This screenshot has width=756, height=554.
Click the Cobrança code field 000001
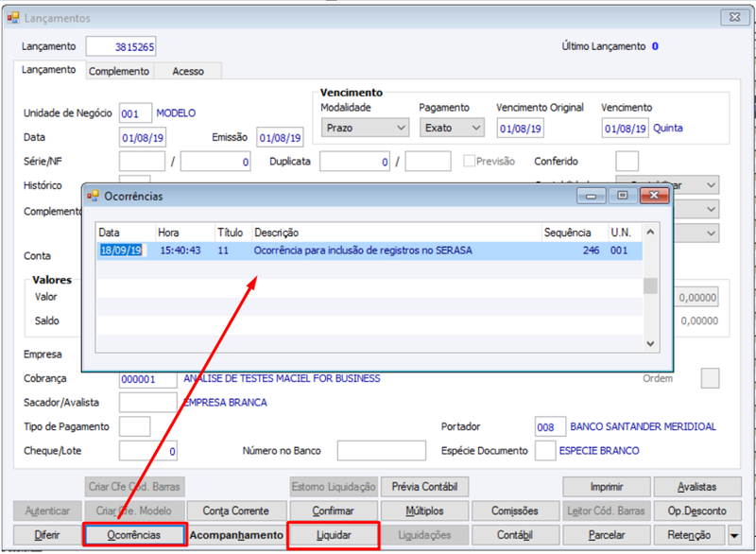[x=148, y=379]
